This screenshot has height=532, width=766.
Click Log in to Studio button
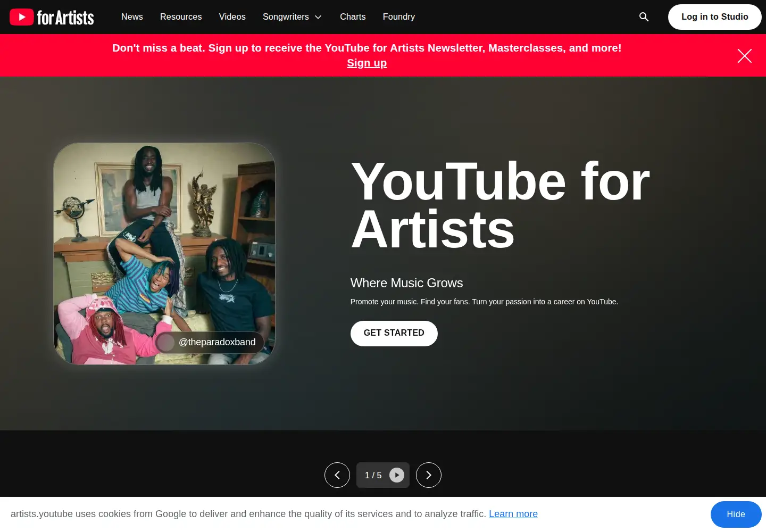click(715, 17)
